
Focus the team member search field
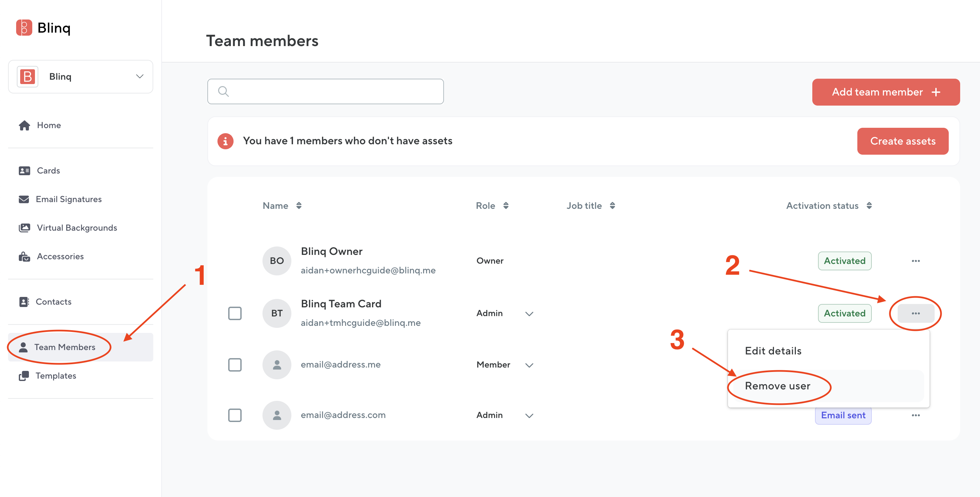pos(325,91)
